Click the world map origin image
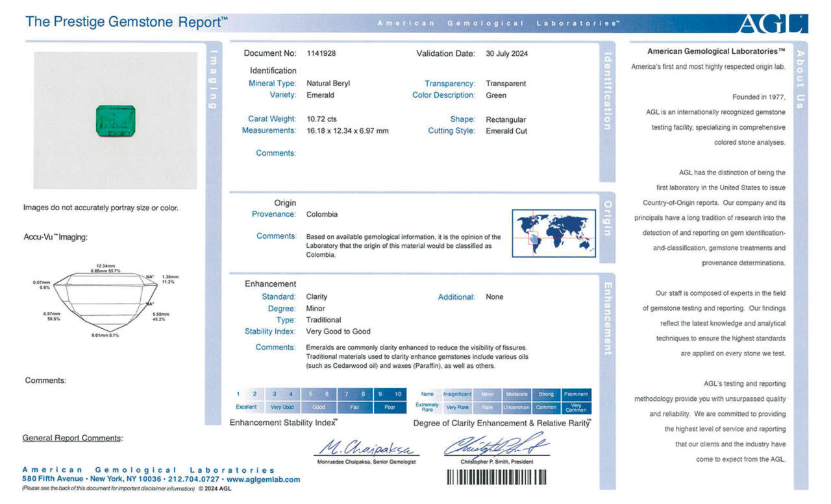The width and height of the screenshot is (831, 504). [x=554, y=233]
